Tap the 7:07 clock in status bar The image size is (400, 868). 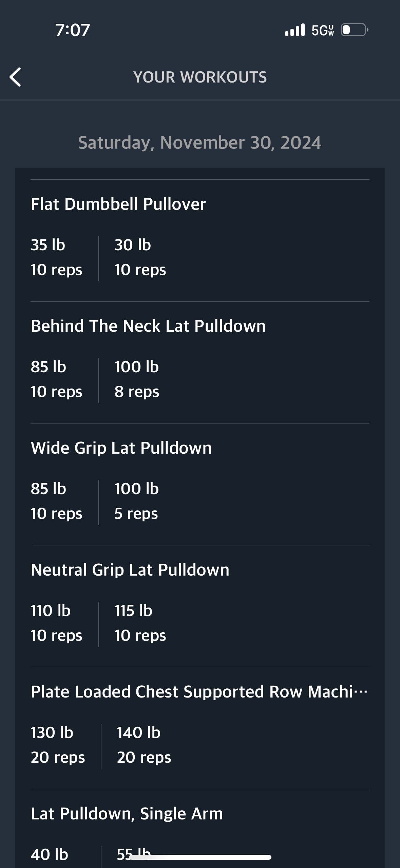[73, 30]
